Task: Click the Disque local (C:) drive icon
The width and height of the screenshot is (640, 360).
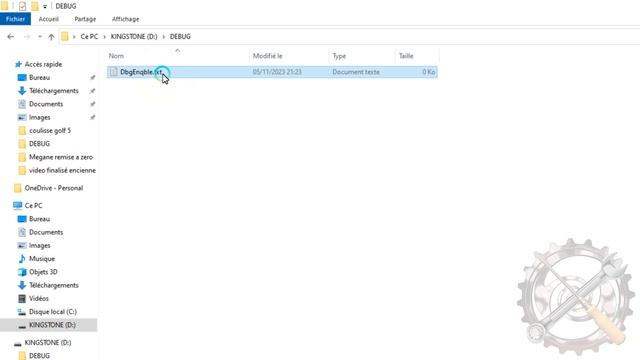Action: click(22, 312)
